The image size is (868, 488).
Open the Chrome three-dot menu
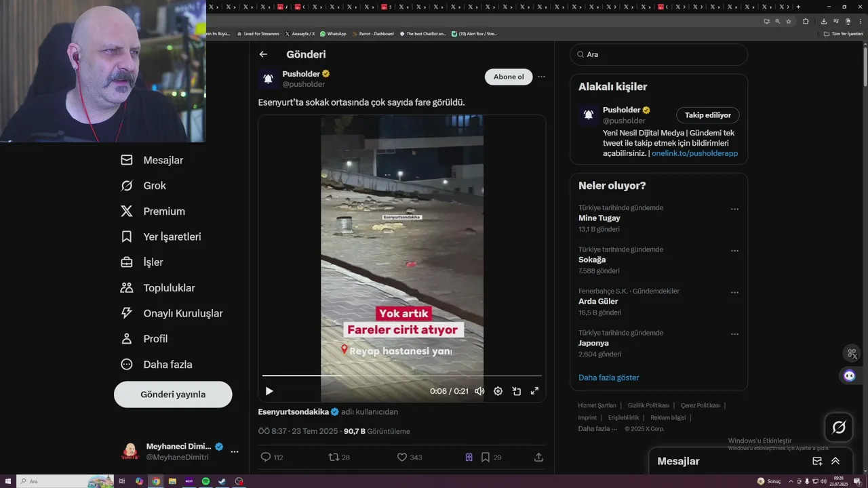click(x=859, y=21)
